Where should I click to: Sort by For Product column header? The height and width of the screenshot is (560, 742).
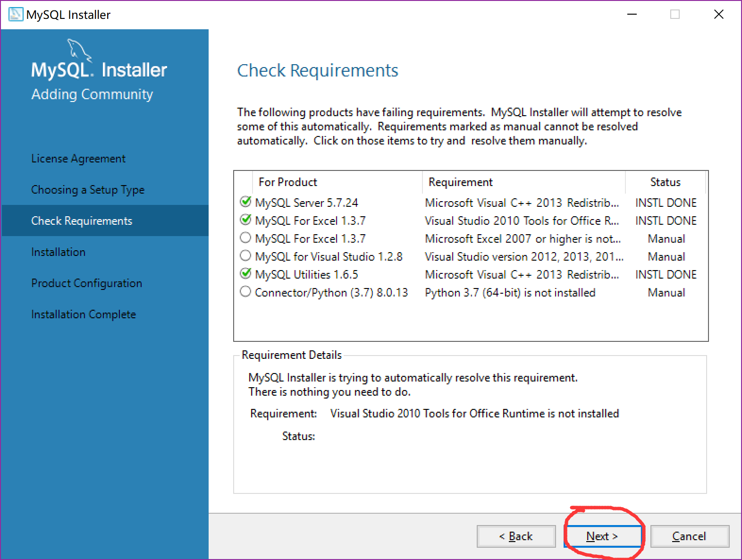pyautogui.click(x=337, y=182)
